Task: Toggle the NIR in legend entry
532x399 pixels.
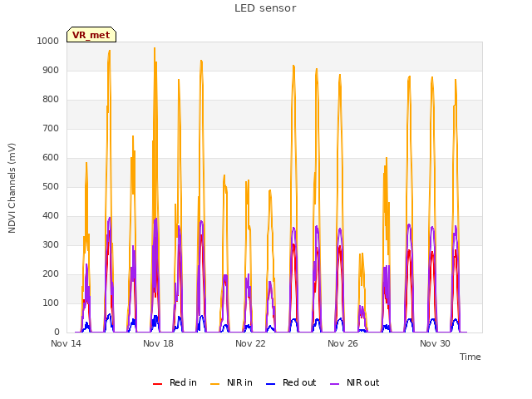Action: pos(231,382)
